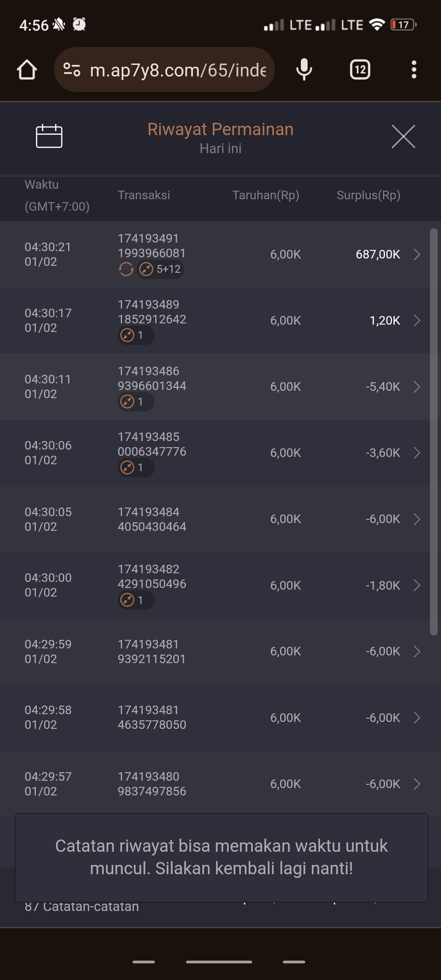Expand the -3,60K surplus row chevron

click(x=417, y=453)
